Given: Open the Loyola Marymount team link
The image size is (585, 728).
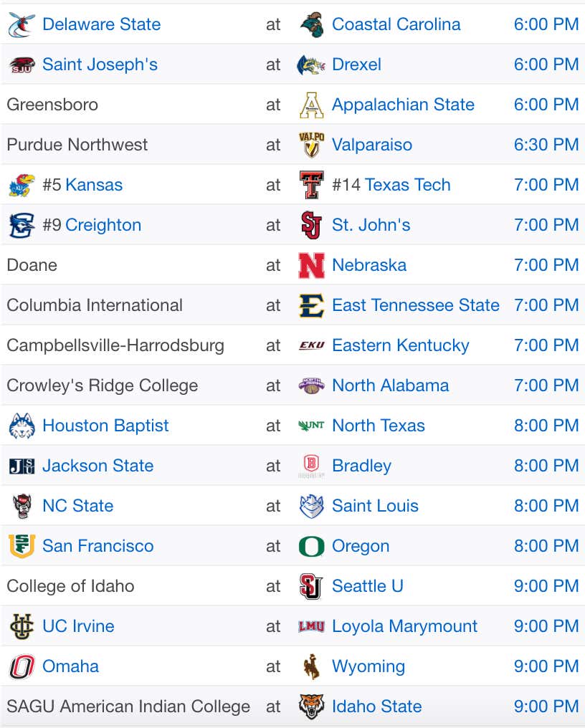Looking at the screenshot, I should click(x=404, y=626).
